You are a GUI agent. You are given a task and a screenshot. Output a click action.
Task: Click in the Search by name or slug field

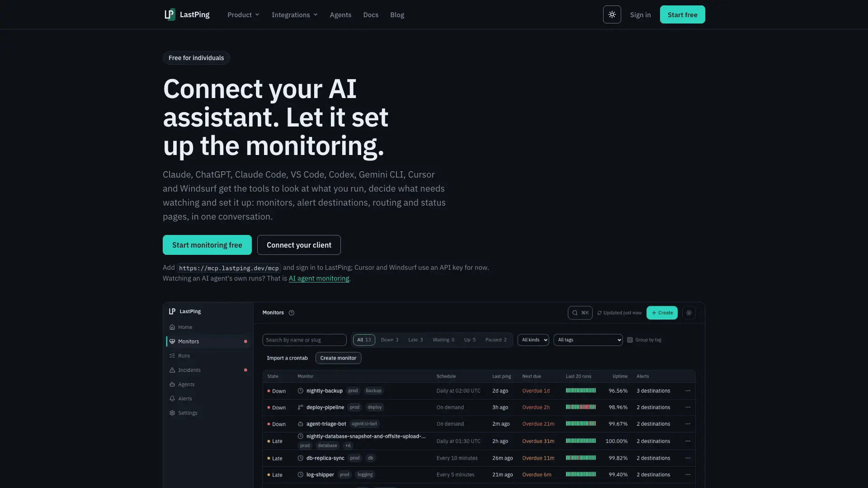[x=304, y=340]
